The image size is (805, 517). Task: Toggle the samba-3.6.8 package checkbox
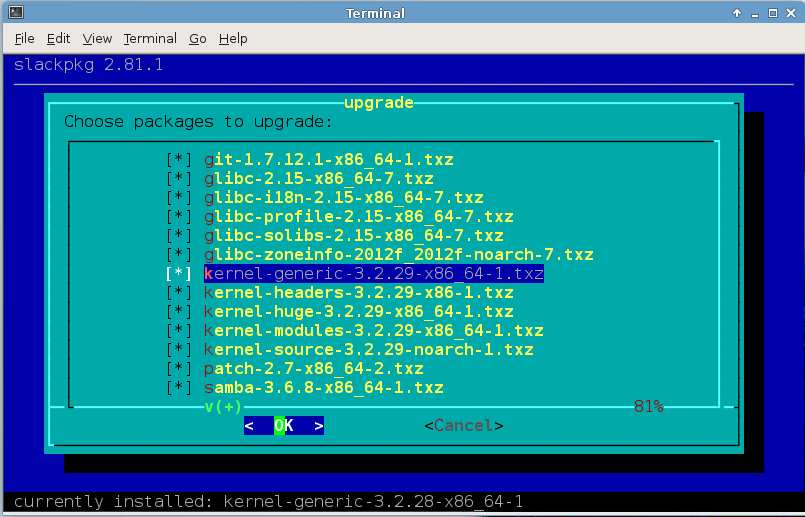pyautogui.click(x=179, y=387)
